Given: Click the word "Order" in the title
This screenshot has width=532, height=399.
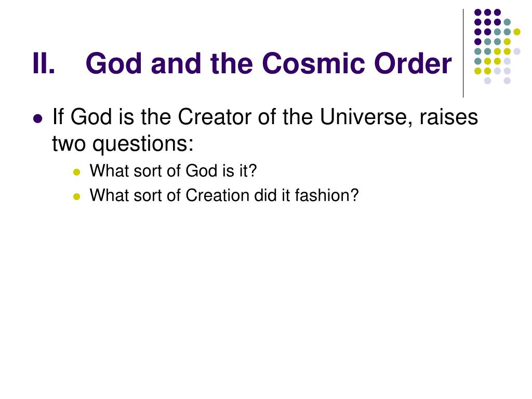Looking at the screenshot, I should 413,63.
